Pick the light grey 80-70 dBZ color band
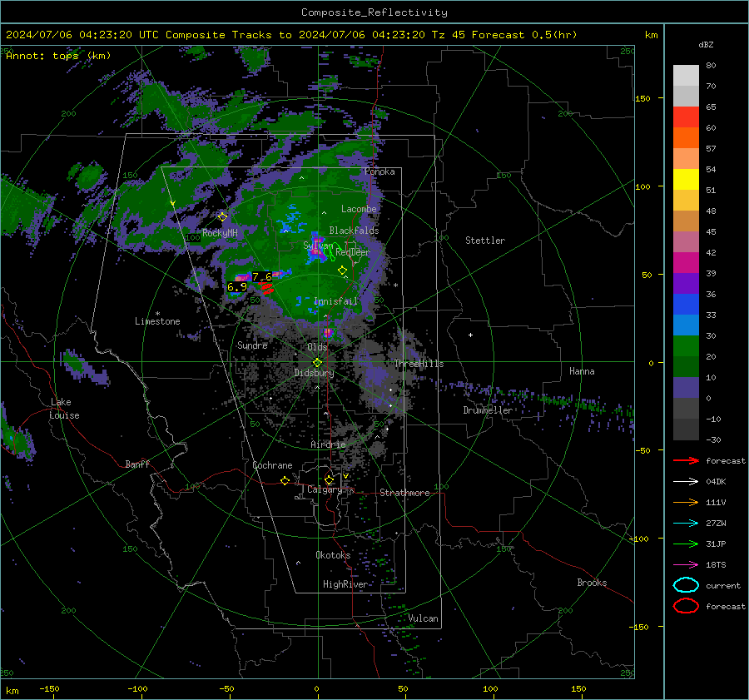Viewport: 749px width, 700px height. 686,76
